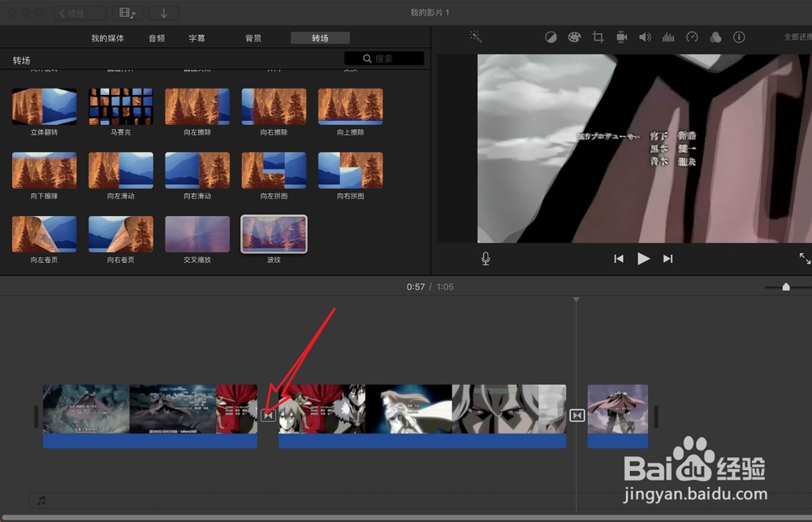Click the transition icon before the last clip
The width and height of the screenshot is (812, 522).
577,416
